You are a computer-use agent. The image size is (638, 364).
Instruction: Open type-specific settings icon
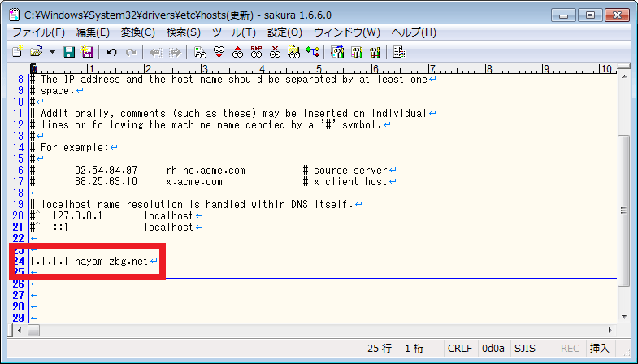[x=357, y=52]
